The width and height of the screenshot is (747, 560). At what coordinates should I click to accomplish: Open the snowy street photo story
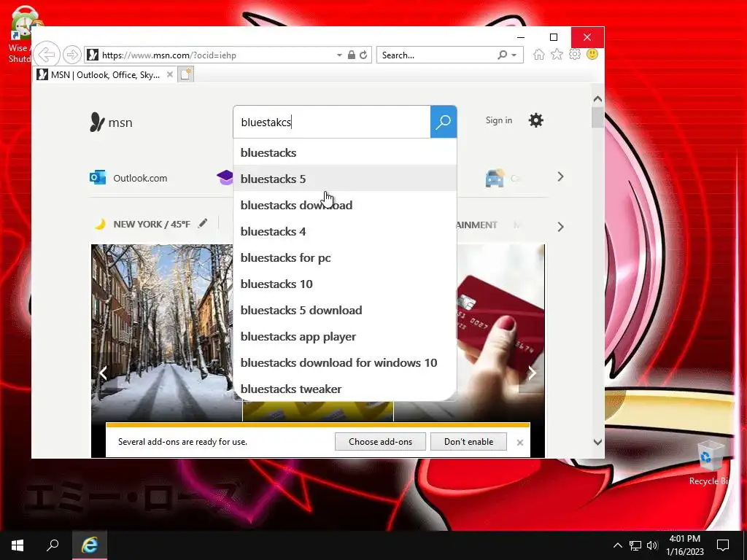click(x=162, y=329)
